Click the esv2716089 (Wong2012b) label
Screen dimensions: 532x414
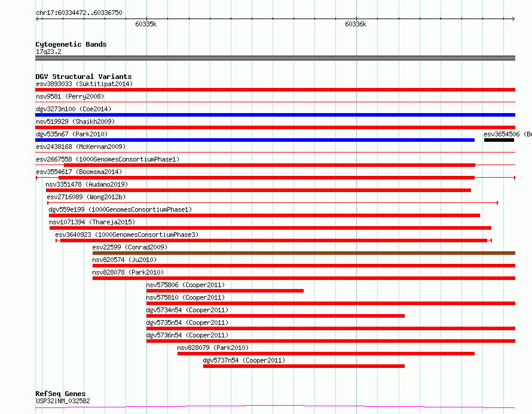(x=86, y=197)
